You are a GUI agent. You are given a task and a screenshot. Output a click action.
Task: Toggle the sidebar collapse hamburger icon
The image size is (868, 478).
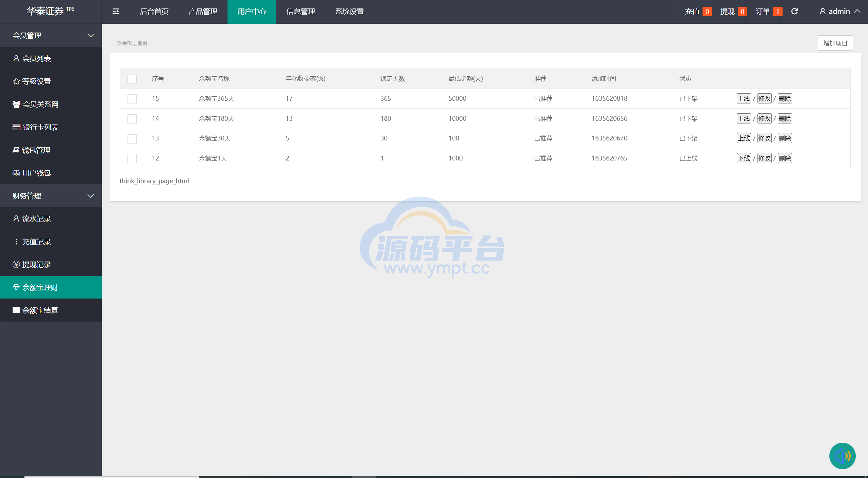click(116, 12)
